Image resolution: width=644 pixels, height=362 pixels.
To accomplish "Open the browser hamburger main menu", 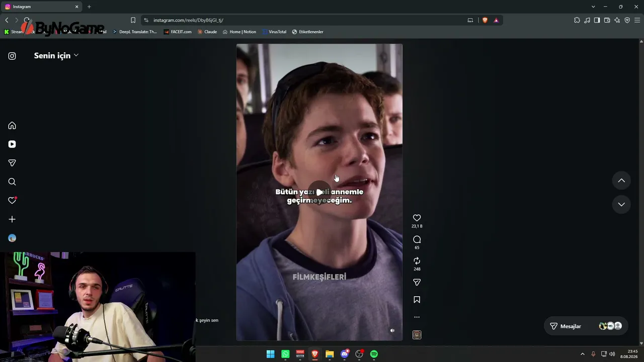I will click(x=637, y=20).
